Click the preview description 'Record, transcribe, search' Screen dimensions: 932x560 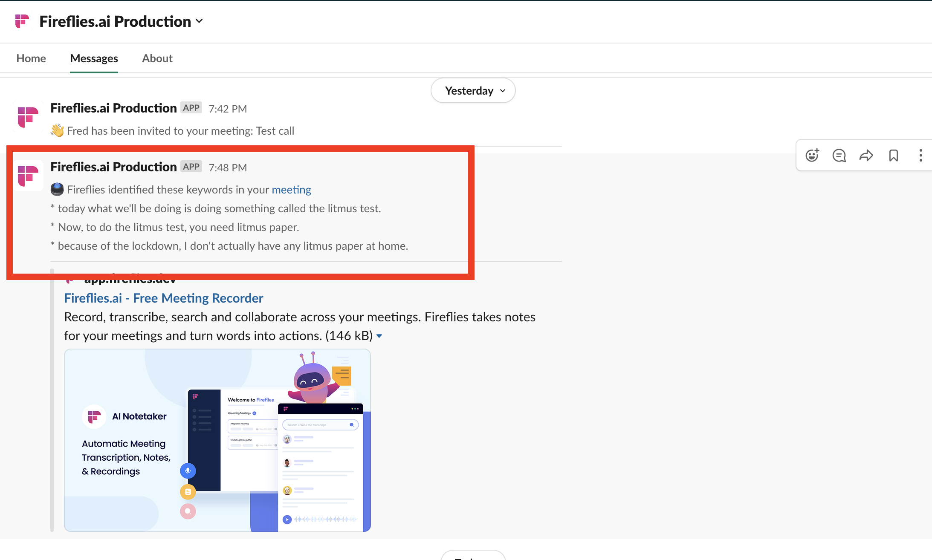(300, 326)
